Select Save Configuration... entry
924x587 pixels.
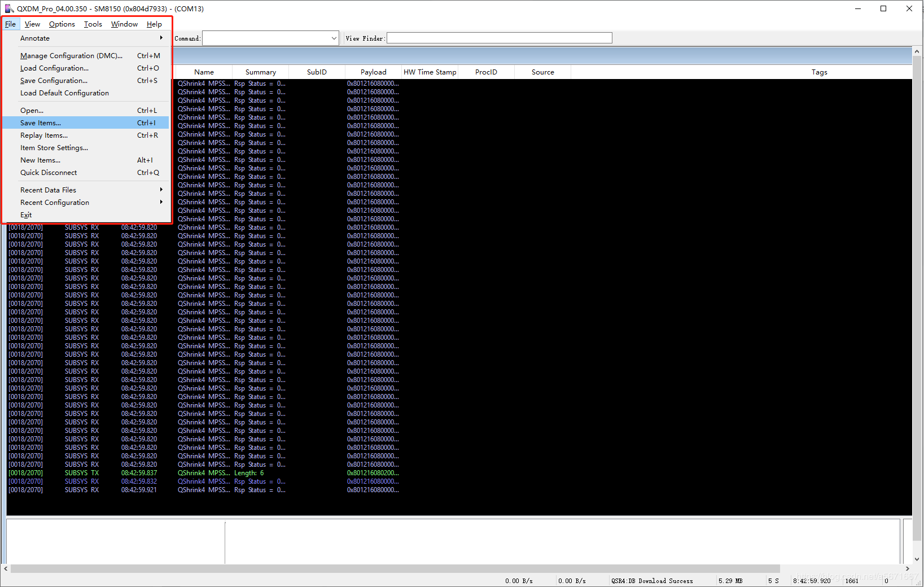[x=86, y=81]
